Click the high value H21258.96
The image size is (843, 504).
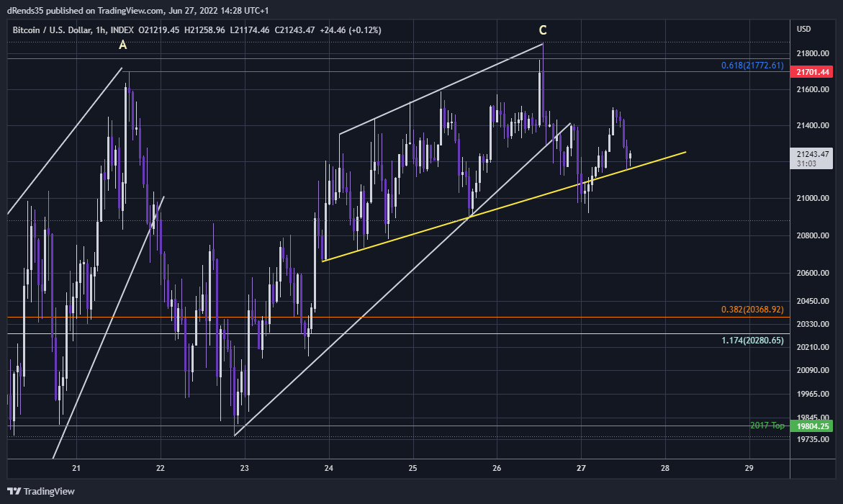204,30
